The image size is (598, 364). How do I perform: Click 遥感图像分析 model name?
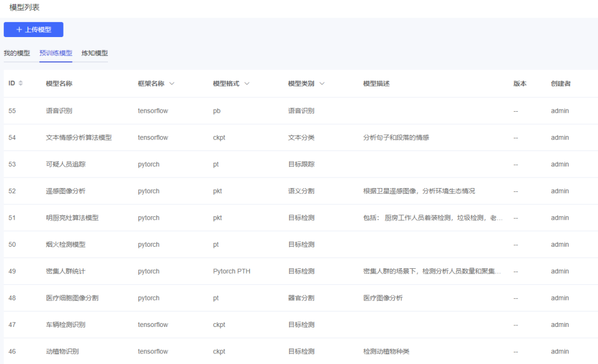tap(65, 191)
